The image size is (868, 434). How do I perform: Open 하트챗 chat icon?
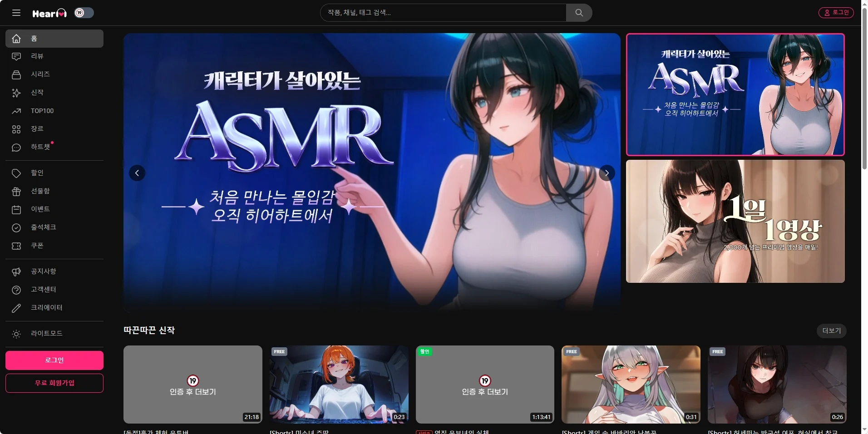[16, 148]
